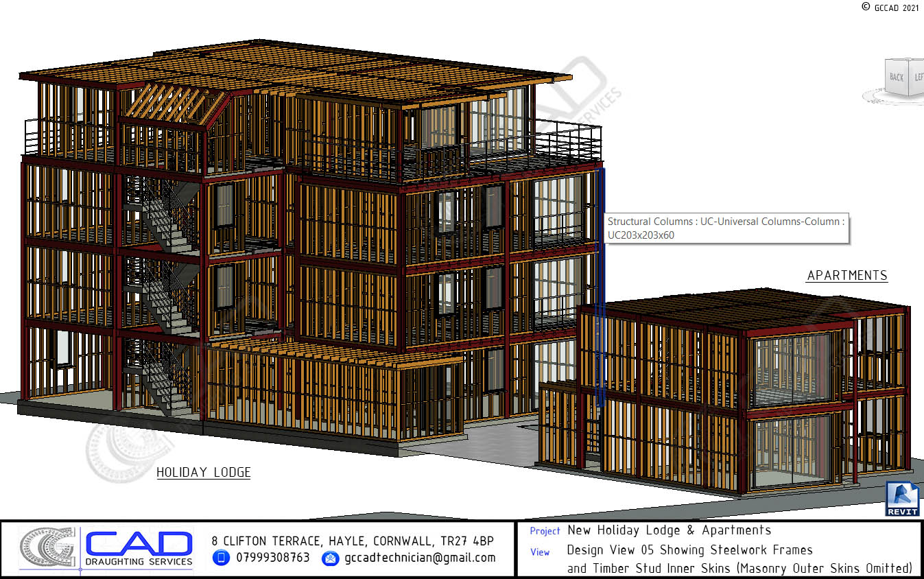Click the blue phone icon
924x579 pixels.
coord(221,558)
